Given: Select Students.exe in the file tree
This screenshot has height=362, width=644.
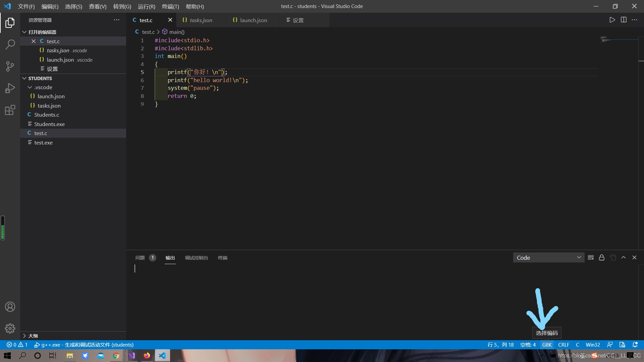Looking at the screenshot, I should [73, 124].
